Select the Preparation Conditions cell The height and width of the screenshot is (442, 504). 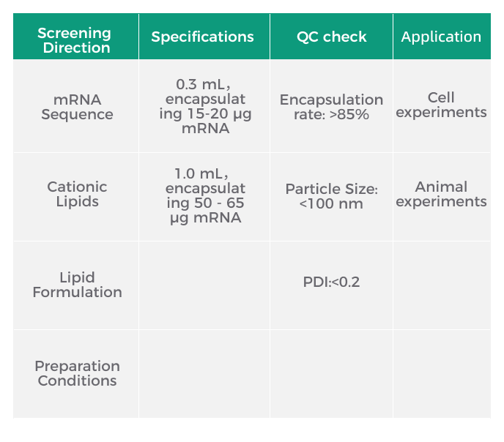(76, 374)
